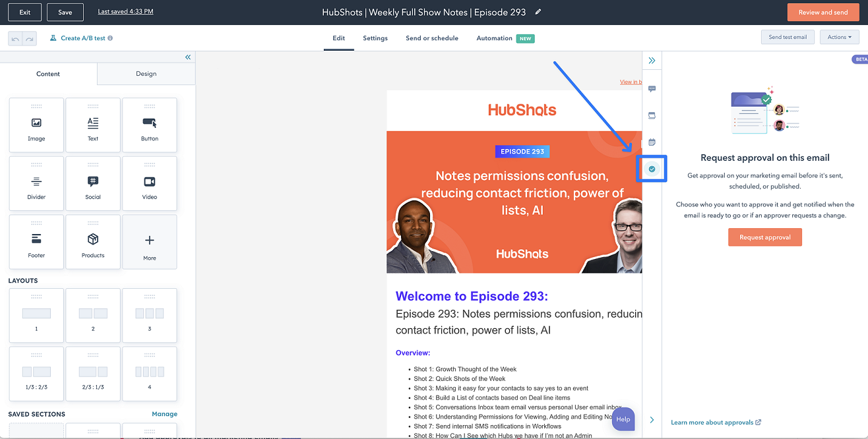Click the email title edit pencil

tap(538, 11)
